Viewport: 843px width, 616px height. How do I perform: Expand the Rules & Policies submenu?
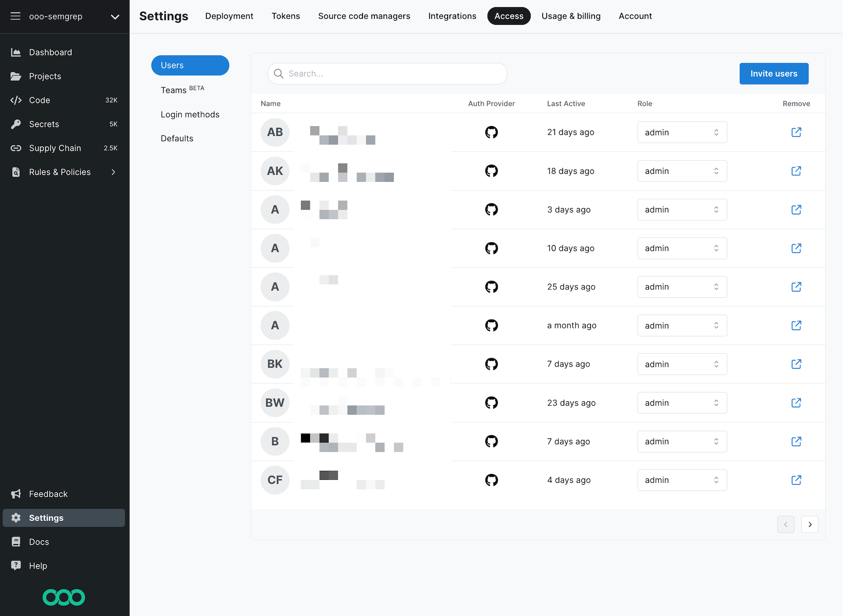tap(114, 172)
